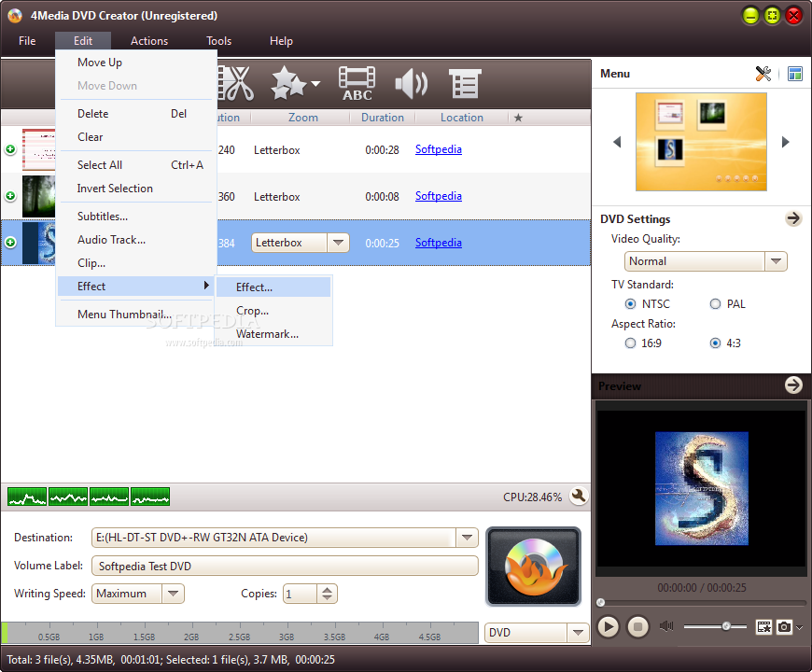The image size is (812, 672).
Task: Choose Menu Thumbnail... in Edit menu
Action: pyautogui.click(x=136, y=315)
